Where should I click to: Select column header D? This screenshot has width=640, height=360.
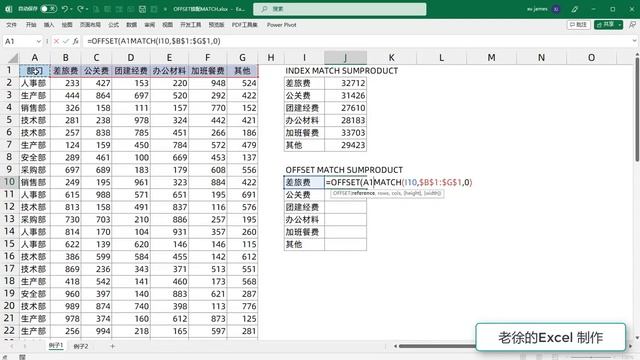[x=131, y=58]
